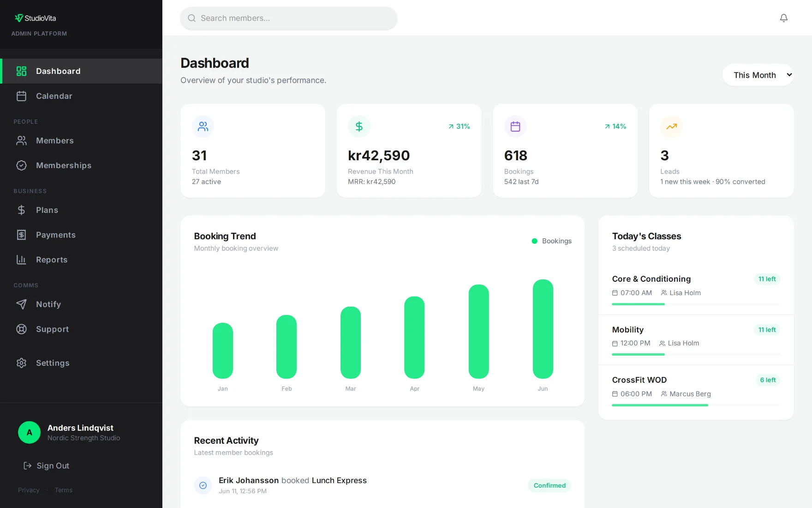Open Settings in sidebar
Screen dimensions: 812x508
pyautogui.click(x=81, y=363)
